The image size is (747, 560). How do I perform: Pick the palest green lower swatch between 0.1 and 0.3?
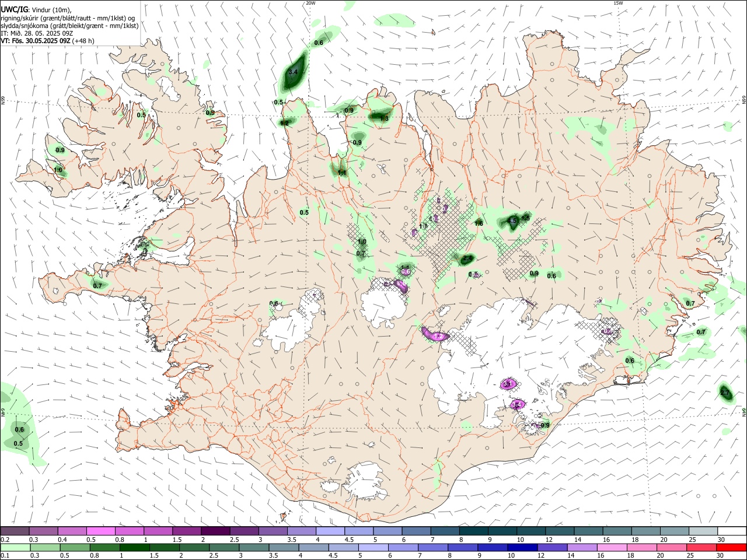[16, 548]
